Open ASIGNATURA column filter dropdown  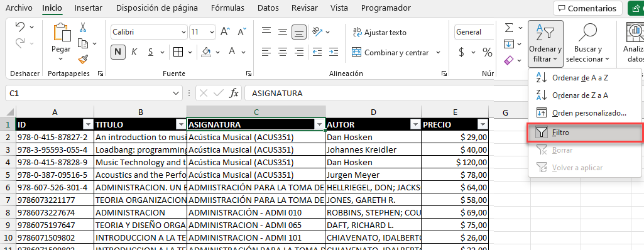[320, 124]
